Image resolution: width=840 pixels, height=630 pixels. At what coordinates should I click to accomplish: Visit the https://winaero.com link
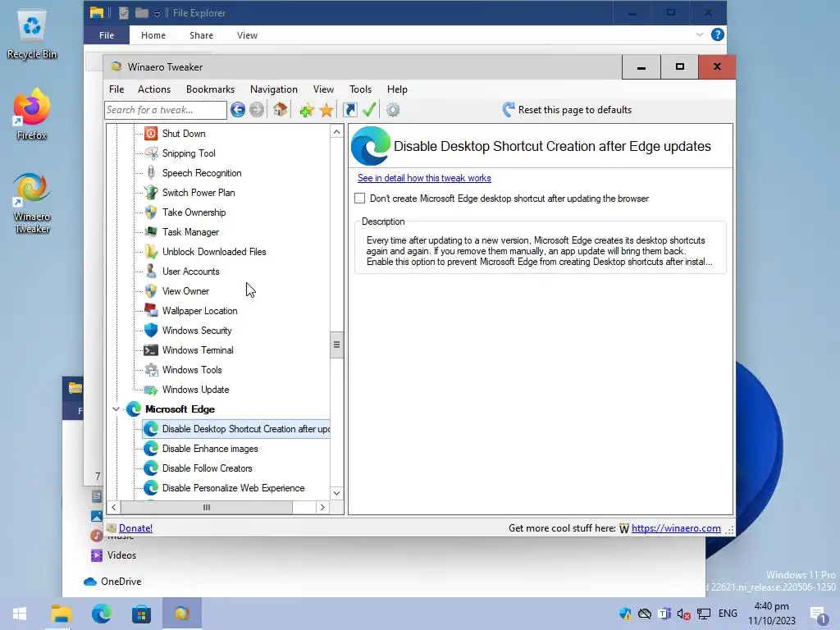point(676,528)
